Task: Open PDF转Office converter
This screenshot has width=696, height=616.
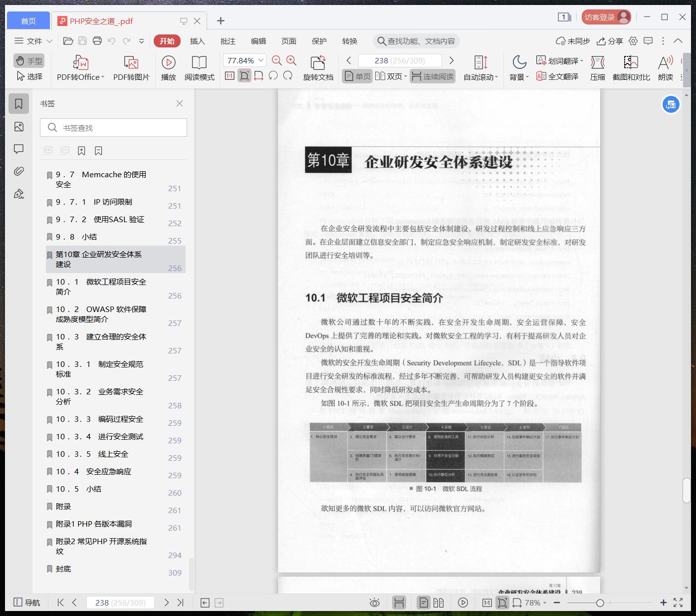Action: [80, 68]
